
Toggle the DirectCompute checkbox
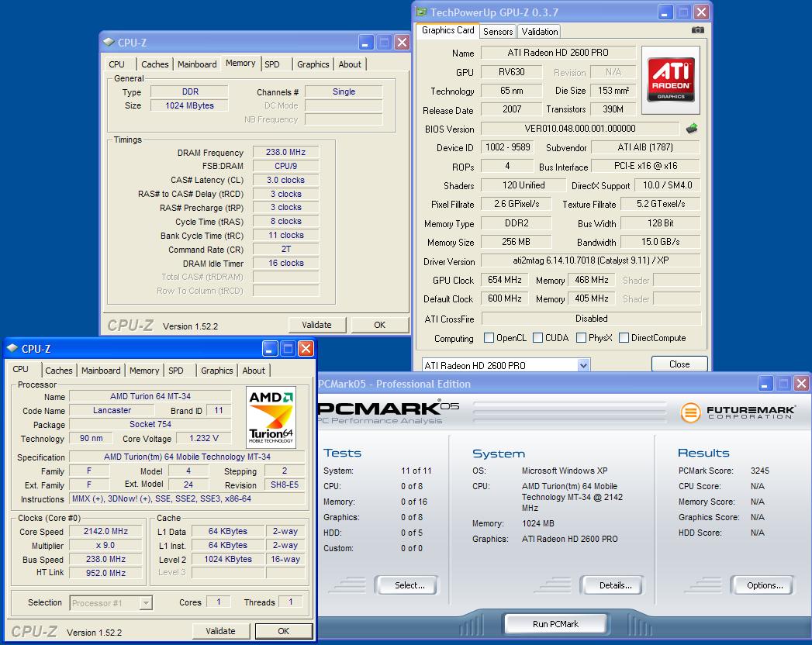point(624,337)
